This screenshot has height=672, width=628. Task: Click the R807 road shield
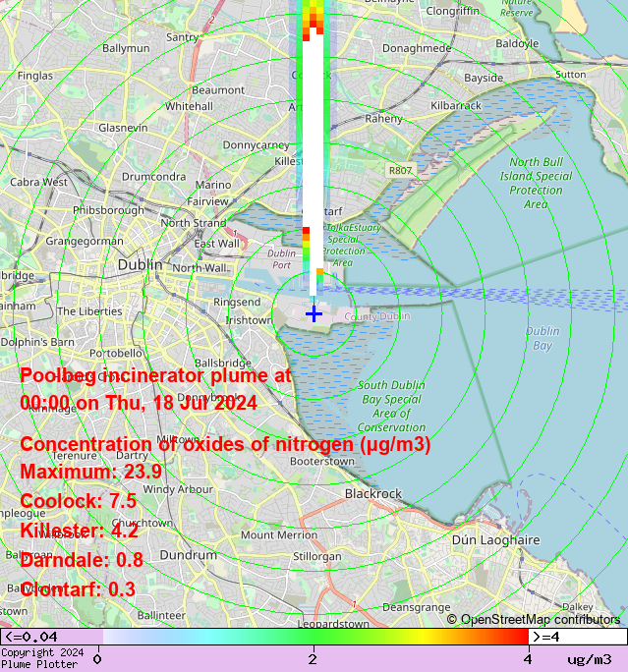click(x=400, y=171)
